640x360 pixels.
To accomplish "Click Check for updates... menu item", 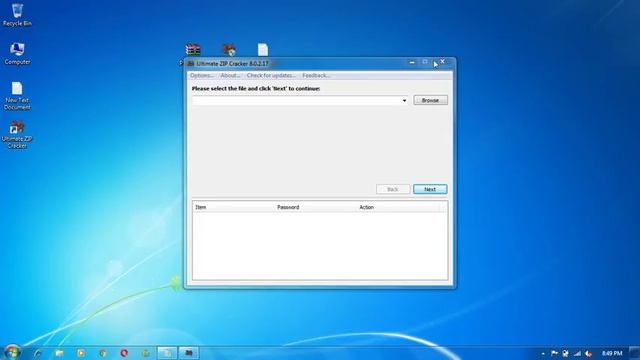I will click(x=271, y=76).
